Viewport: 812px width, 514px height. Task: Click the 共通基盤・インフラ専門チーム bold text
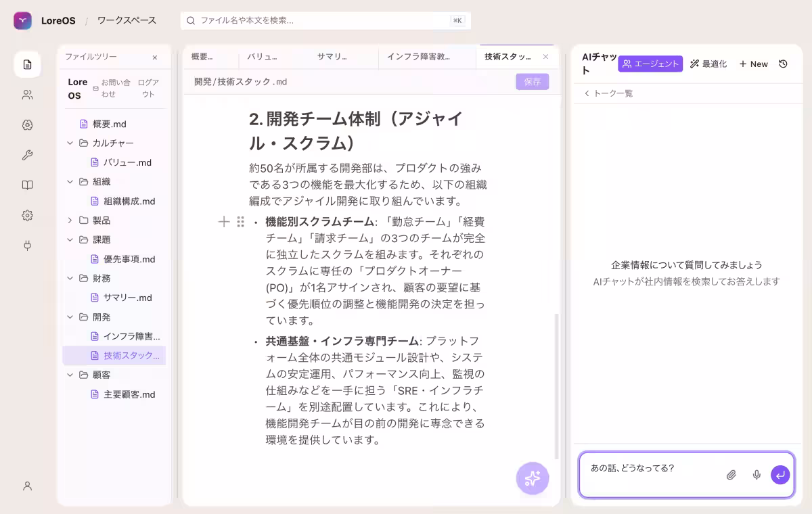pos(342,341)
